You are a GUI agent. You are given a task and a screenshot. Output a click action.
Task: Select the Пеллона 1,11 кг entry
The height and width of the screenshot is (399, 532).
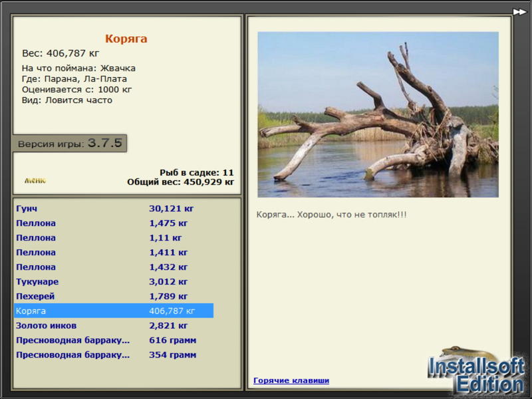[x=114, y=237]
